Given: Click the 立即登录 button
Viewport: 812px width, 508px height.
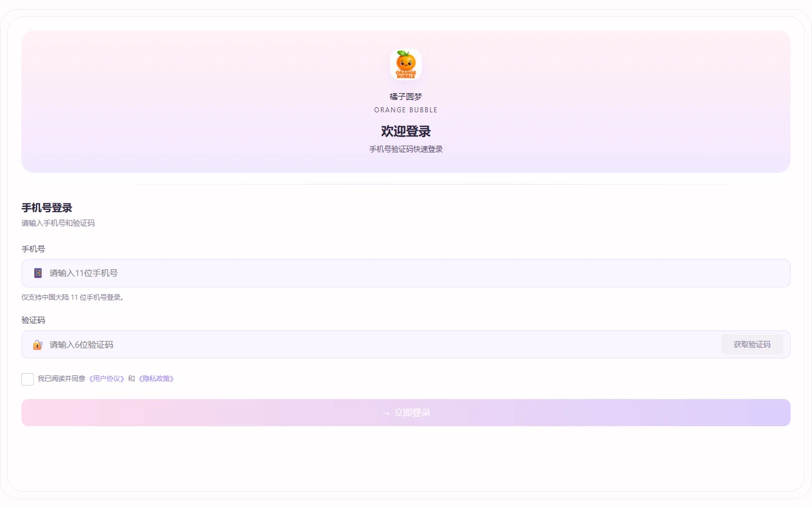Looking at the screenshot, I should 406,413.
